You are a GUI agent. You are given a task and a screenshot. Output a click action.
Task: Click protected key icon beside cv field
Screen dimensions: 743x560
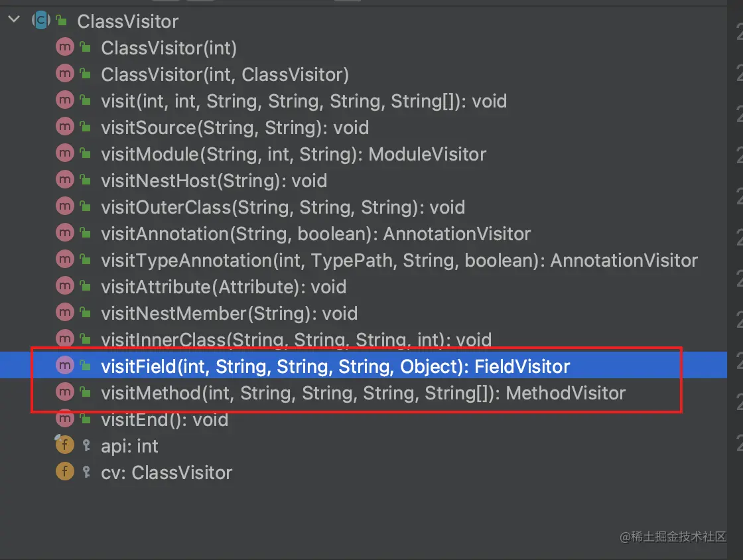86,471
